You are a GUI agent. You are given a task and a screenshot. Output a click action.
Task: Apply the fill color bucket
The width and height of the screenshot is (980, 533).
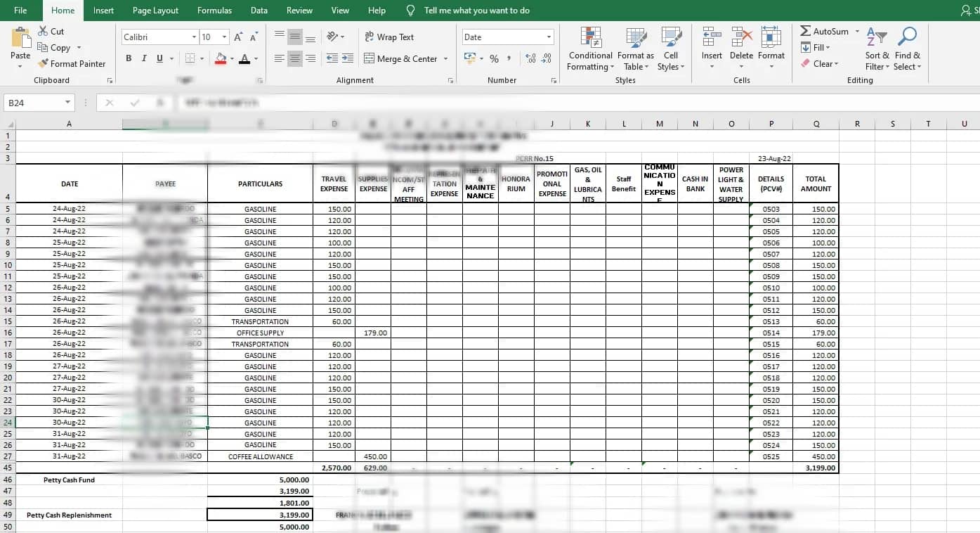(x=221, y=58)
